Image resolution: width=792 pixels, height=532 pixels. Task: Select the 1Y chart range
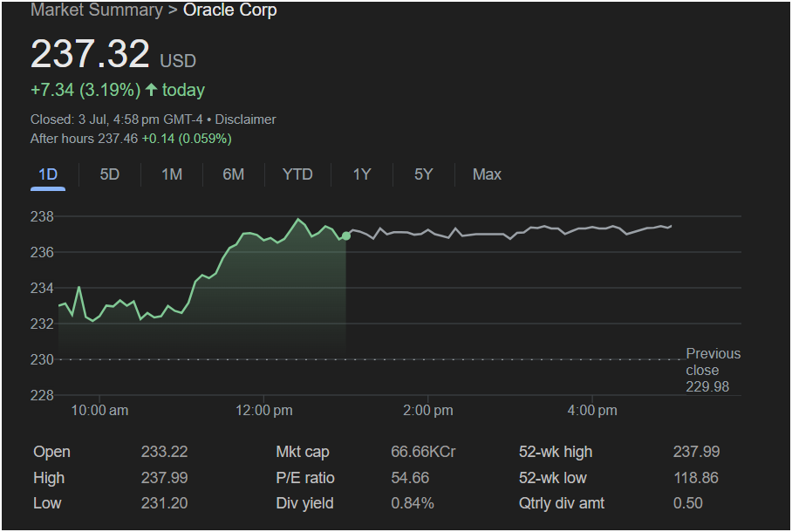[362, 174]
